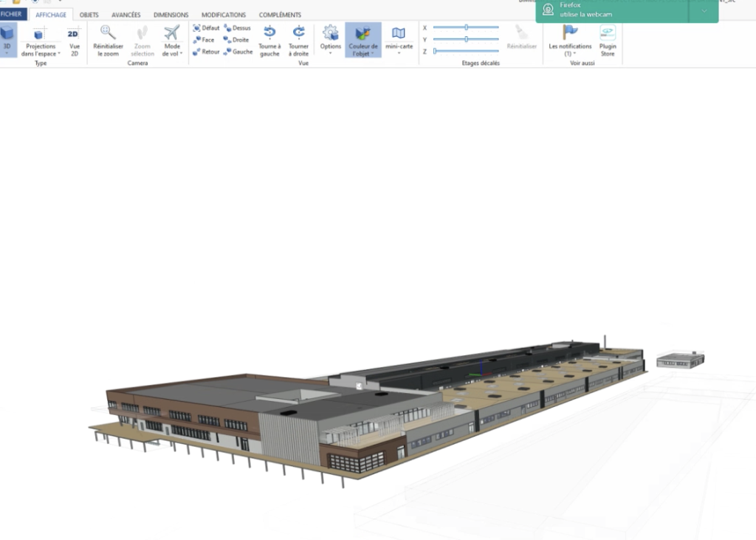Switch to the 2D view (Vue 2D)
756x540 pixels.
click(x=74, y=40)
